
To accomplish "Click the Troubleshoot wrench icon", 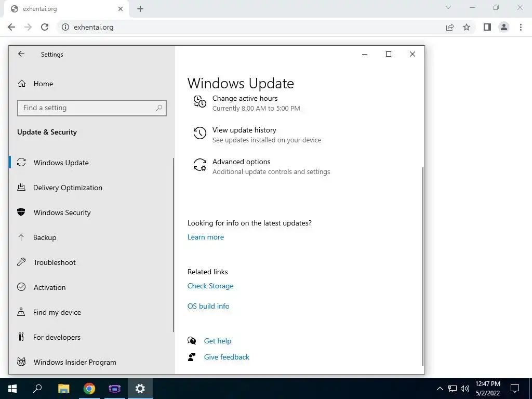I will point(21,262).
